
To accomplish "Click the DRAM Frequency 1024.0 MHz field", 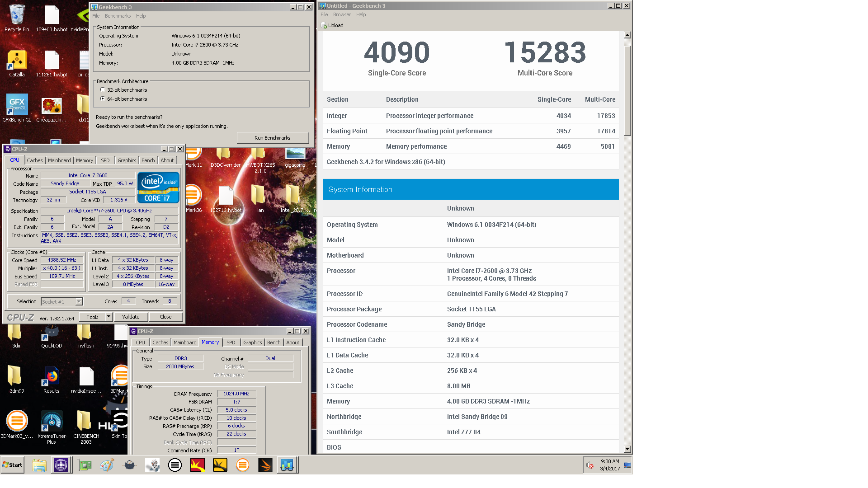I will click(x=236, y=394).
